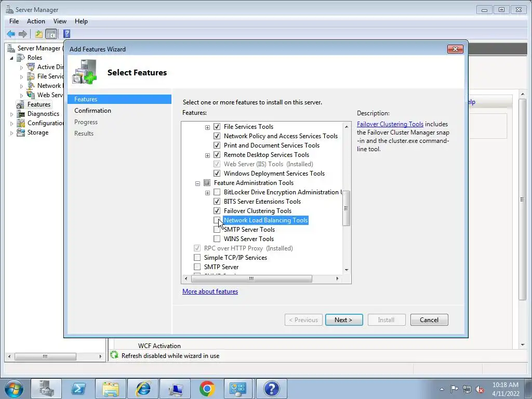
Task: Toggle the Show/Hide console tree icon
Action: pos(51,34)
